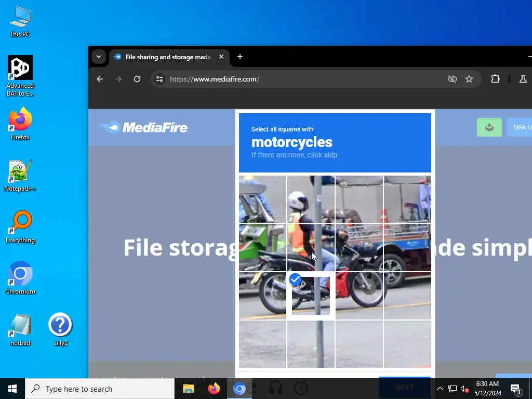Select captcha tile with person in blue shirt

(x=407, y=199)
